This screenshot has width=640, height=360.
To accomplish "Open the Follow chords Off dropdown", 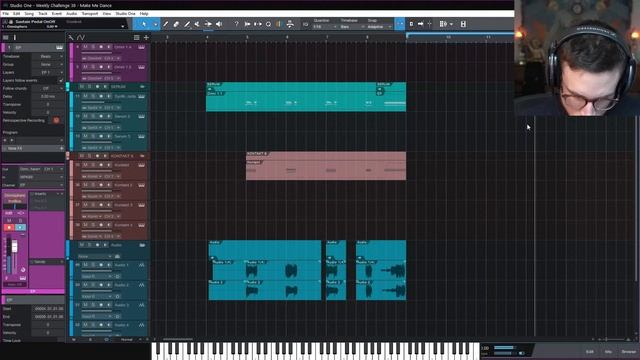I will (48, 89).
